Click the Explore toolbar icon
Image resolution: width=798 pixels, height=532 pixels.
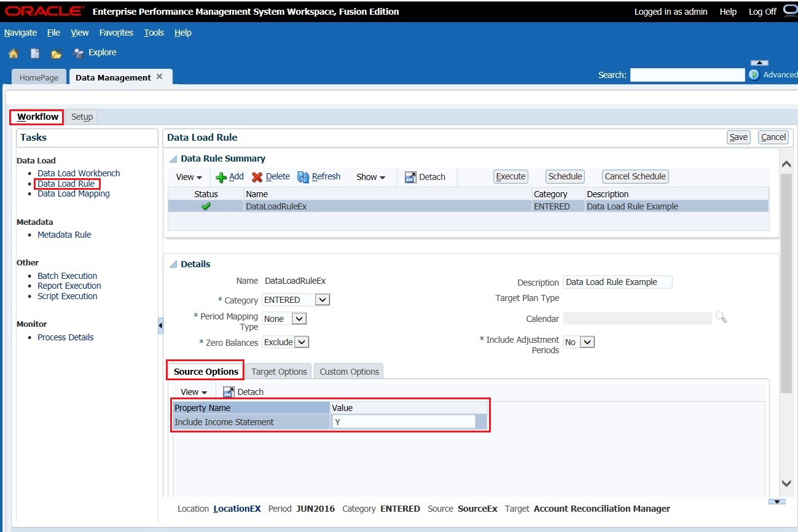[79, 53]
